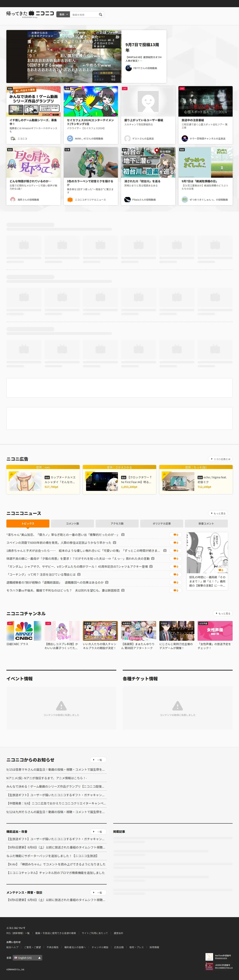Click the ゲスト broadcaster avatar icon
239x980 pixels.
coord(127,138)
